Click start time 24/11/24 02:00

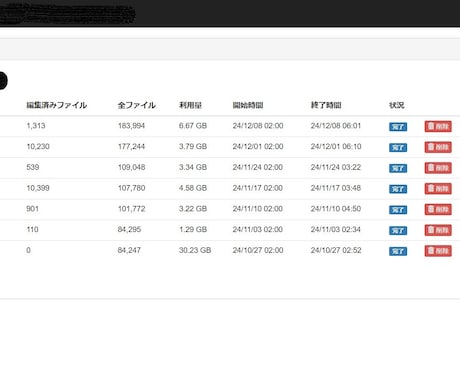[x=258, y=167]
